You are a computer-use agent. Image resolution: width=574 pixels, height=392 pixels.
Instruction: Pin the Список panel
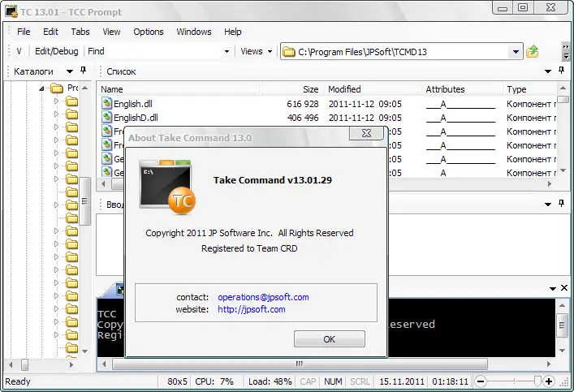[562, 71]
